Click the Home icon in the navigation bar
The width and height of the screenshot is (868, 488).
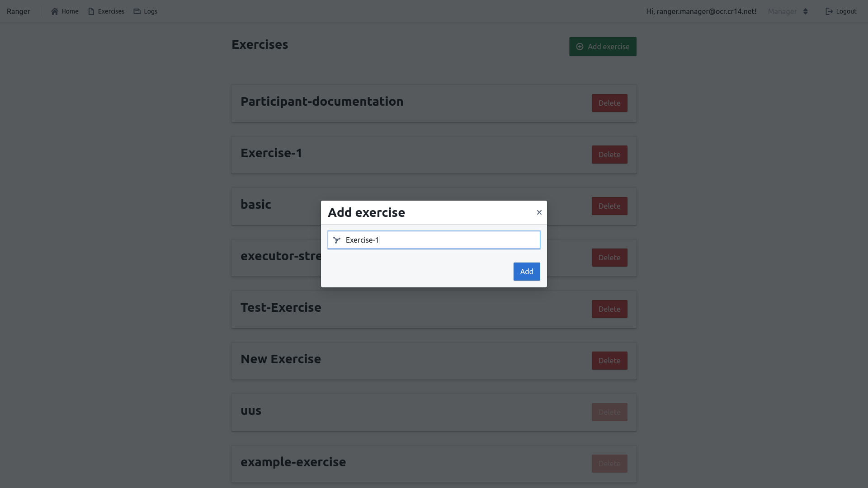(x=55, y=11)
